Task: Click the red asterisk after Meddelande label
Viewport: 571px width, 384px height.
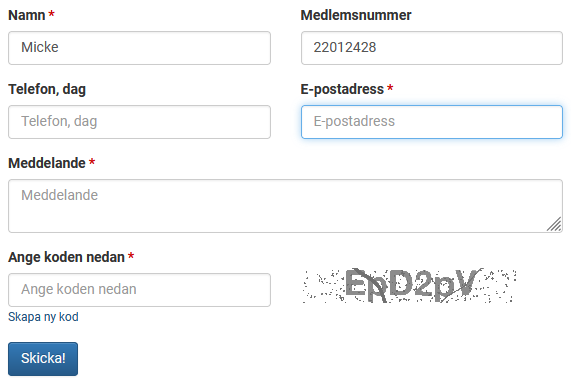Action: point(92,162)
